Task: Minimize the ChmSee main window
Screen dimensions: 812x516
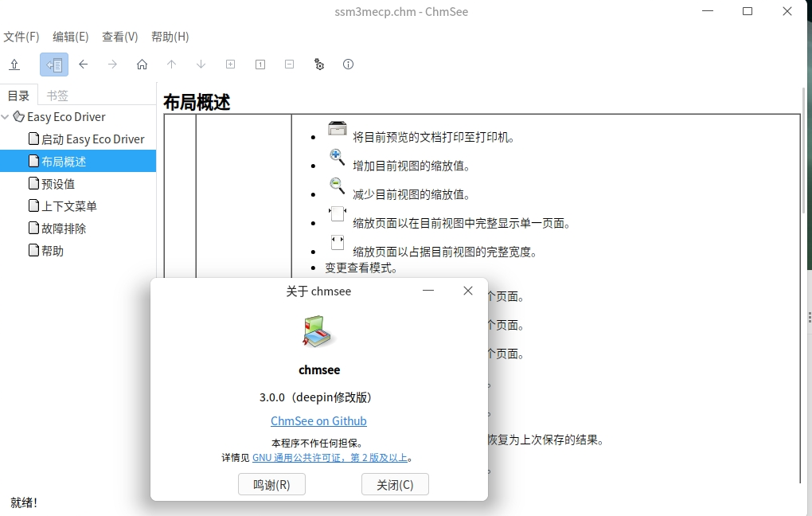Action: click(708, 11)
